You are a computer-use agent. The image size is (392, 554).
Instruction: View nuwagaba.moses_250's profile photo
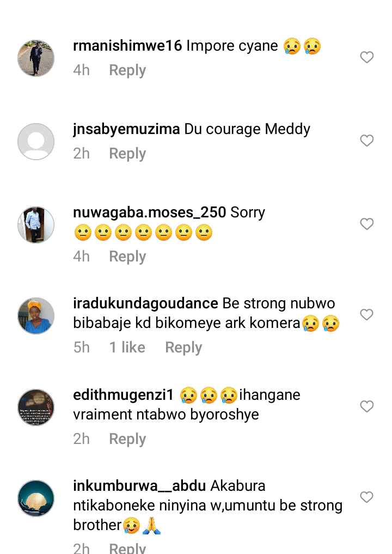click(36, 225)
